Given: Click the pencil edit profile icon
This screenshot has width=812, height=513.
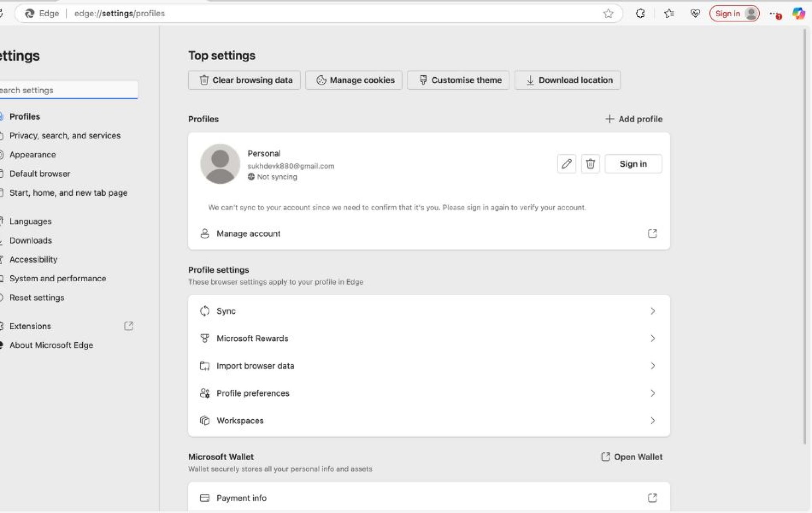Looking at the screenshot, I should [566, 163].
